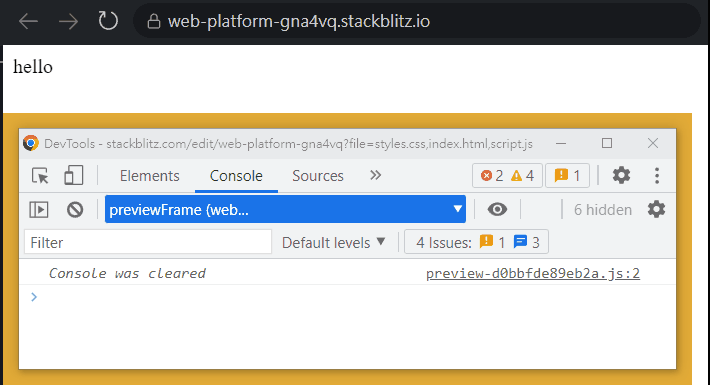Open the DevTools three-dot customize menu

tap(657, 176)
